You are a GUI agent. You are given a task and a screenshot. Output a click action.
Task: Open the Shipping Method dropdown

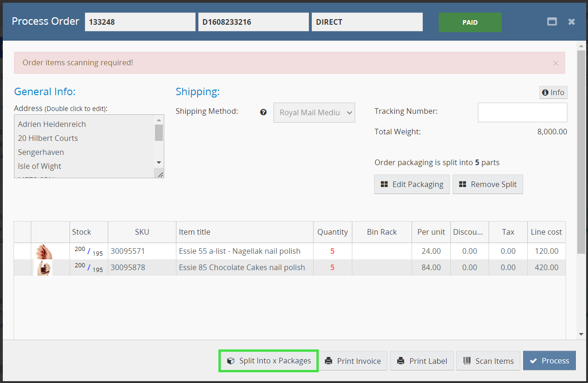[x=314, y=112]
